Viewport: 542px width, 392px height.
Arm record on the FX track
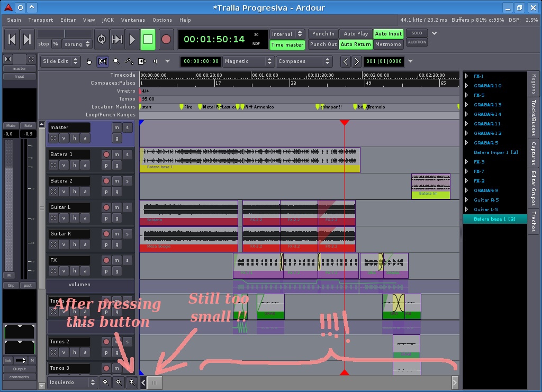pos(106,260)
